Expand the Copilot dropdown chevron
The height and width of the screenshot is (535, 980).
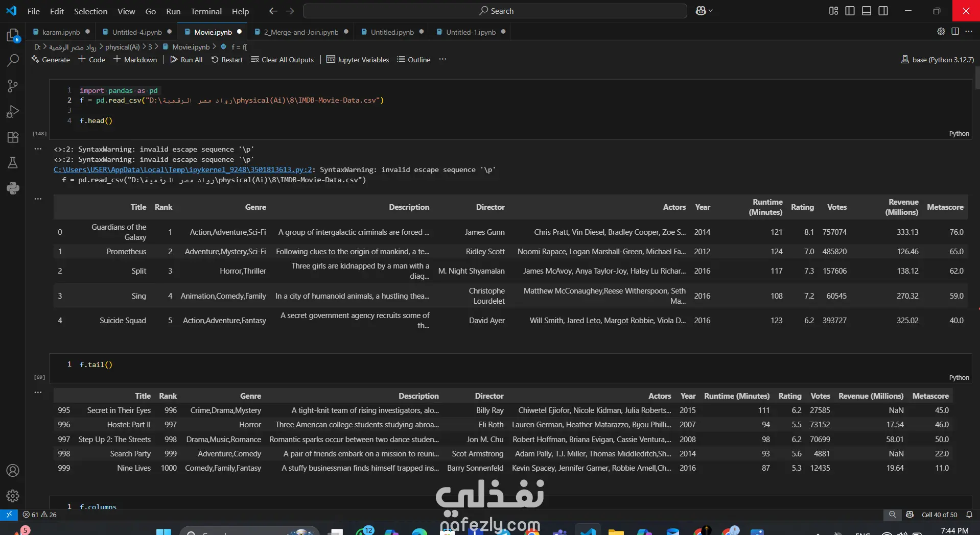pyautogui.click(x=711, y=11)
